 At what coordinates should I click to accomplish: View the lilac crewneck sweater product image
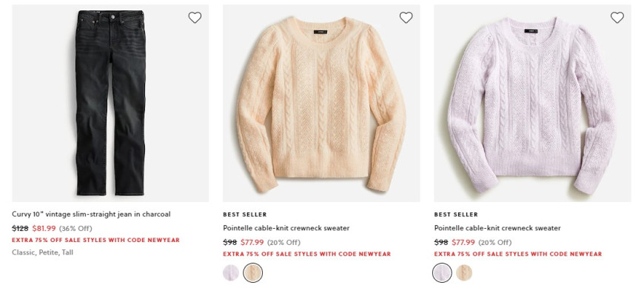click(x=532, y=103)
